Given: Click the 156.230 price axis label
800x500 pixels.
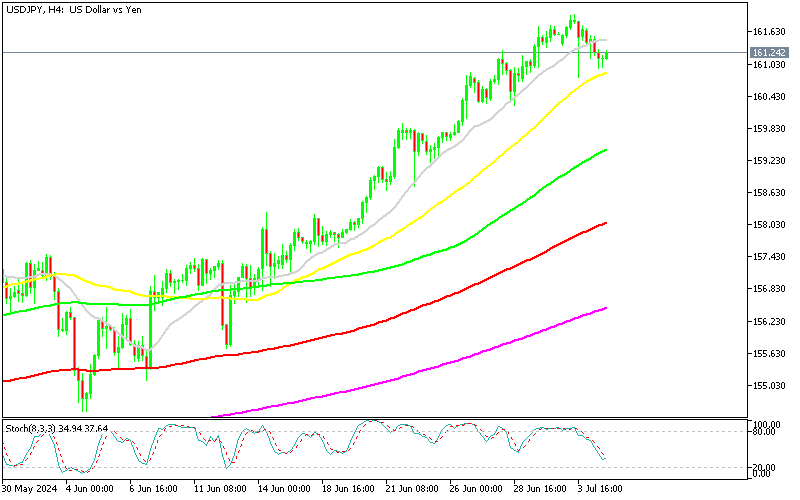Looking at the screenshot, I should coord(769,321).
